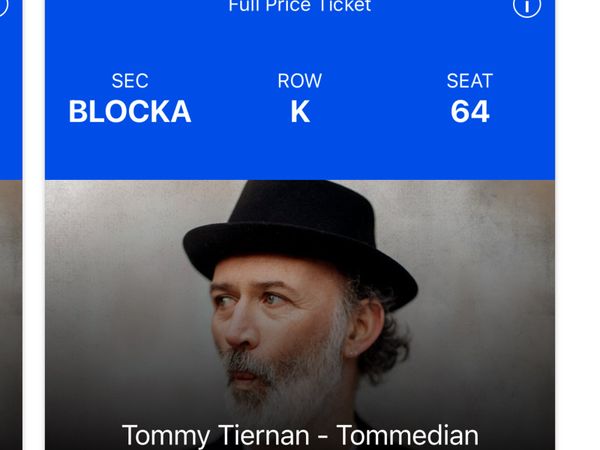This screenshot has width=600, height=450.
Task: Select the SEC label
Action: (x=130, y=81)
